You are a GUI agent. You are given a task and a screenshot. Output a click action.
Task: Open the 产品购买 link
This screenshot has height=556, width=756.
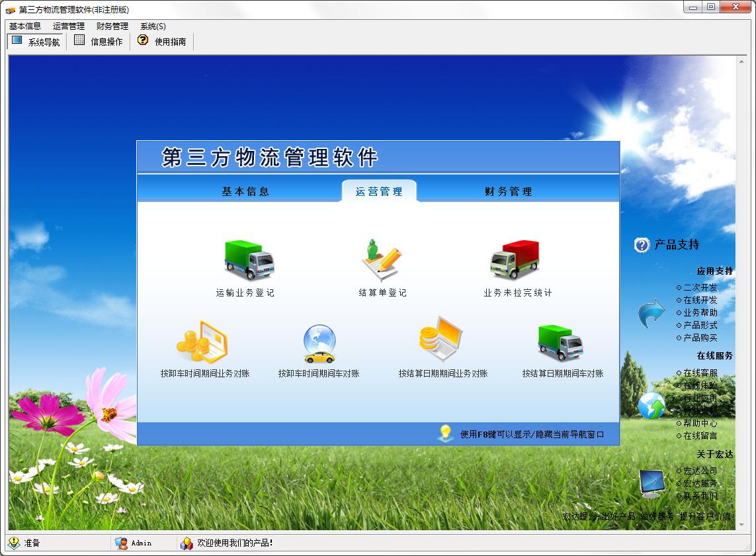coord(700,338)
